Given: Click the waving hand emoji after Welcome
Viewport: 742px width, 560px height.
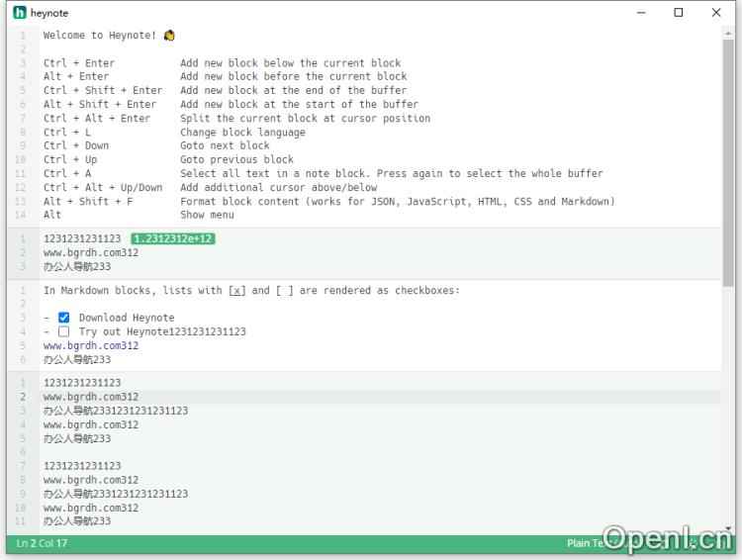Looking at the screenshot, I should click(x=169, y=36).
